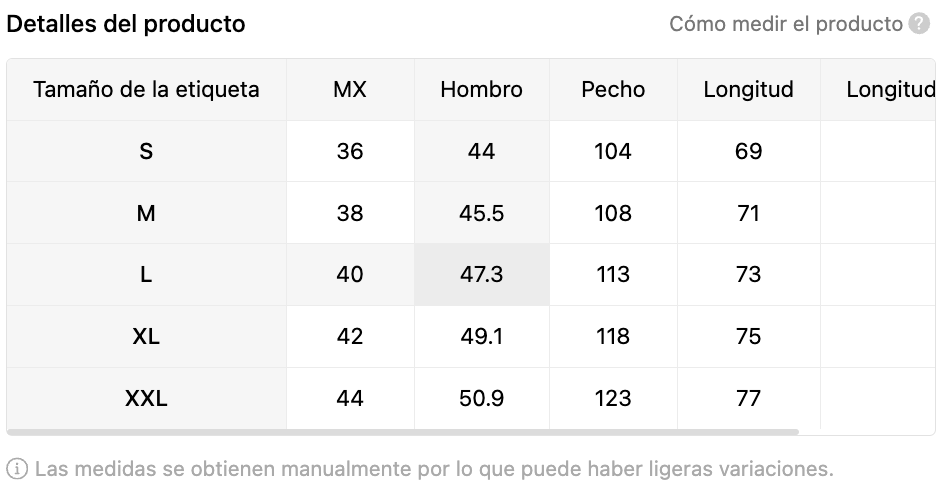Select the size XXL row label
The width and height of the screenshot is (950, 494).
[146, 398]
